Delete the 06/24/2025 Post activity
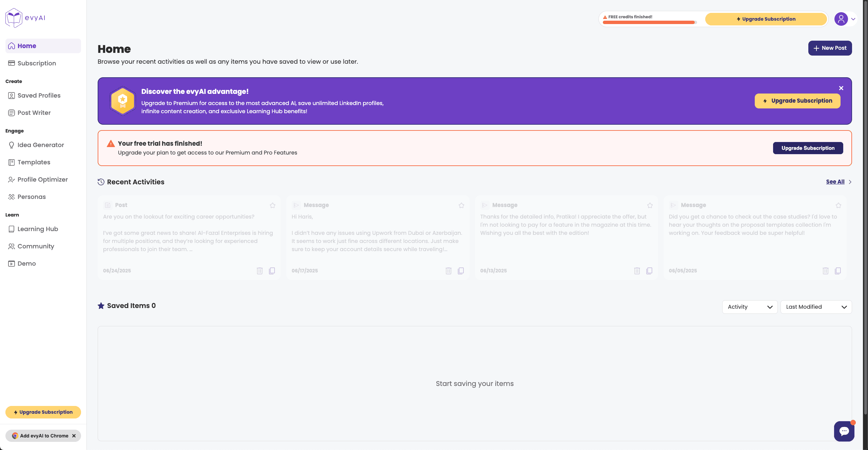Image resolution: width=868 pixels, height=450 pixels. pos(260,271)
